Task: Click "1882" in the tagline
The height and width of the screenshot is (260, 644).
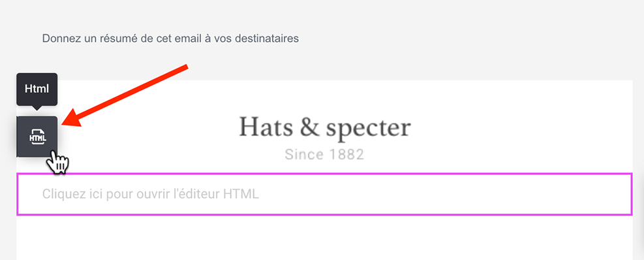Action: [x=346, y=155]
